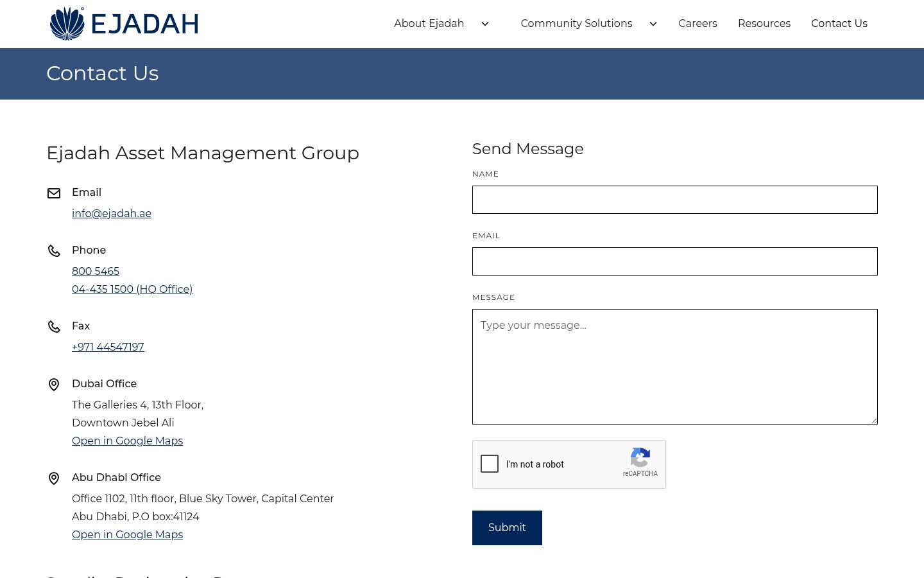Click the 'Dubai Office' label
The image size is (924, 578).
(104, 383)
